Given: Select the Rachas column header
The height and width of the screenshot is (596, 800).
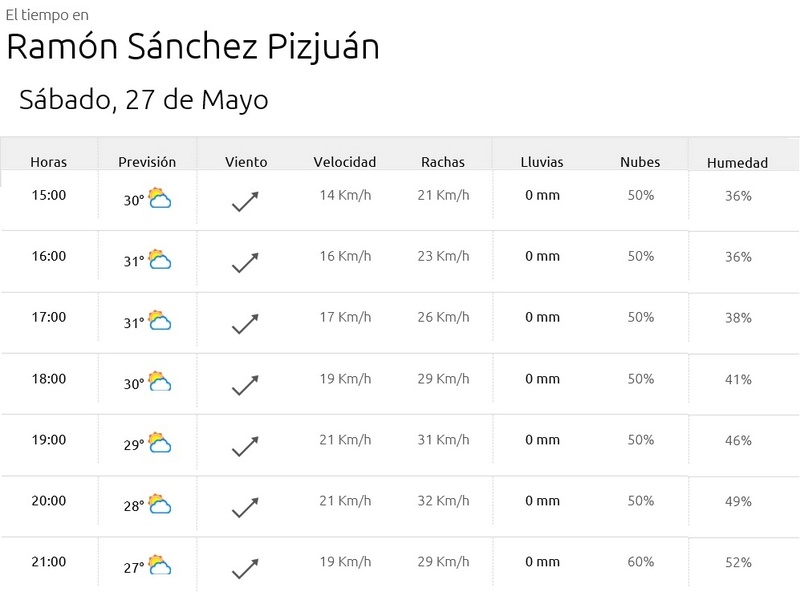Looking at the screenshot, I should pos(443,162).
